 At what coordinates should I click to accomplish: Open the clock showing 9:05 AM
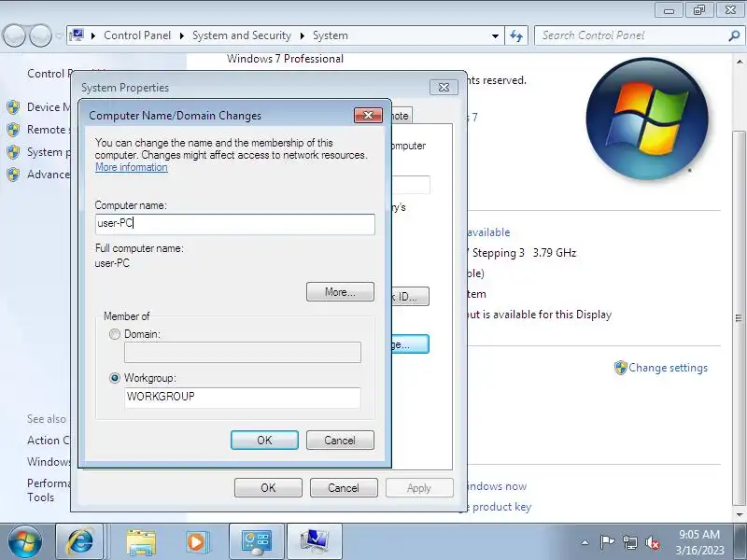point(699,542)
